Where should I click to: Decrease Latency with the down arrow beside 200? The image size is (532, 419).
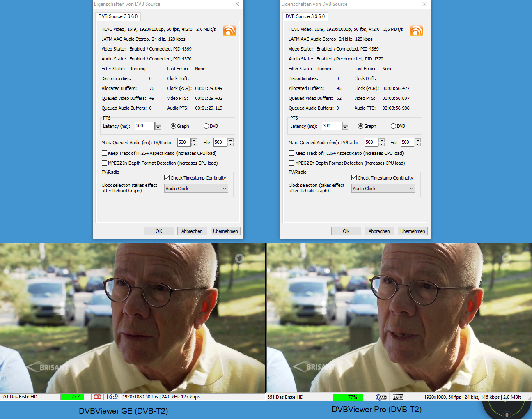pyautogui.click(x=158, y=128)
